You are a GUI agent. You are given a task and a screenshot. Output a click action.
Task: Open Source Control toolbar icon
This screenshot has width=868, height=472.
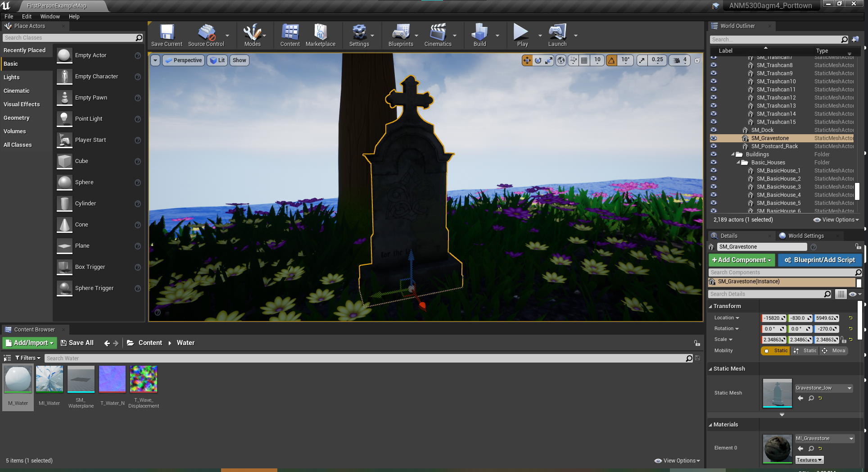(206, 35)
